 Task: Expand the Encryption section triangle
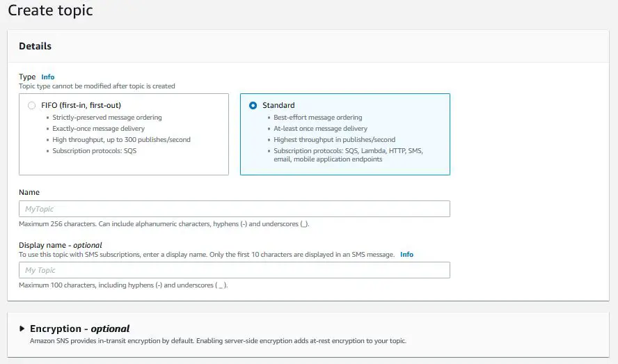coord(22,329)
